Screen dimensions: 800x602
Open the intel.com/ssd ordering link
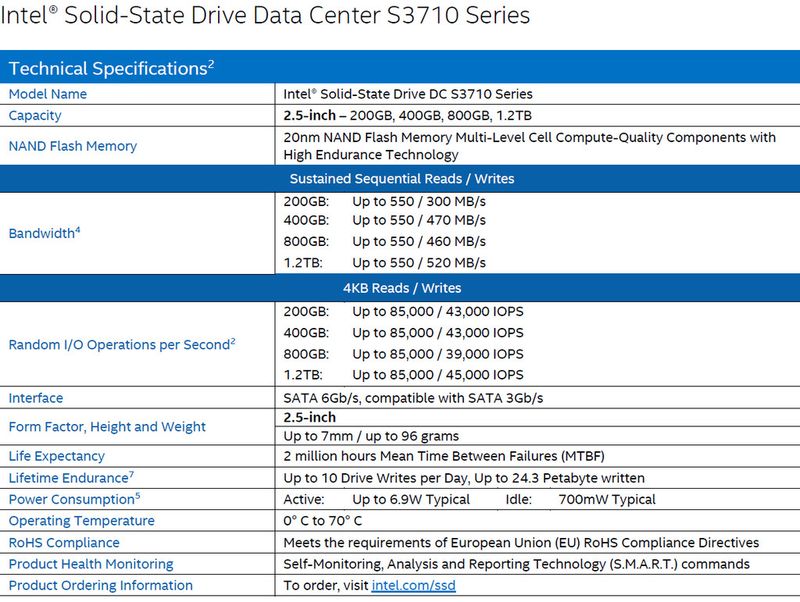(x=413, y=585)
